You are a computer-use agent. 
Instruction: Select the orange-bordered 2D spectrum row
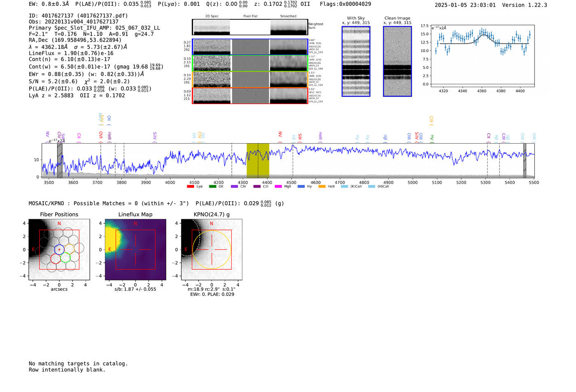[x=250, y=79]
